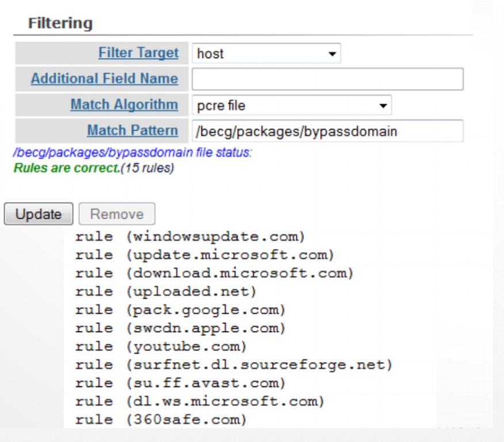Image resolution: width=504 pixels, height=442 pixels.
Task: Click the Update button
Action: (39, 214)
